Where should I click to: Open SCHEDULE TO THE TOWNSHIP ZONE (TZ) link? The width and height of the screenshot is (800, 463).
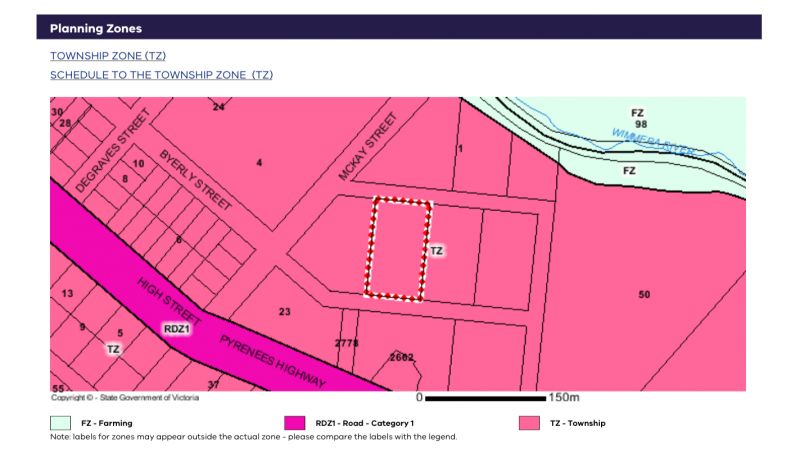point(161,75)
